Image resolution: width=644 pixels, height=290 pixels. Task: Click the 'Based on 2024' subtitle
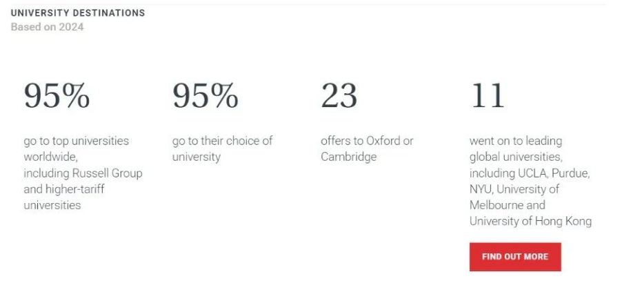48,27
